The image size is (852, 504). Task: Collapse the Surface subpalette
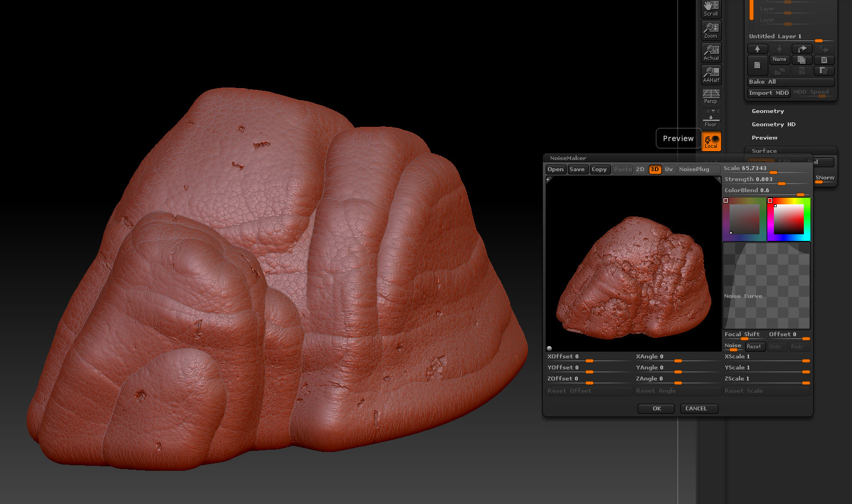(x=764, y=151)
